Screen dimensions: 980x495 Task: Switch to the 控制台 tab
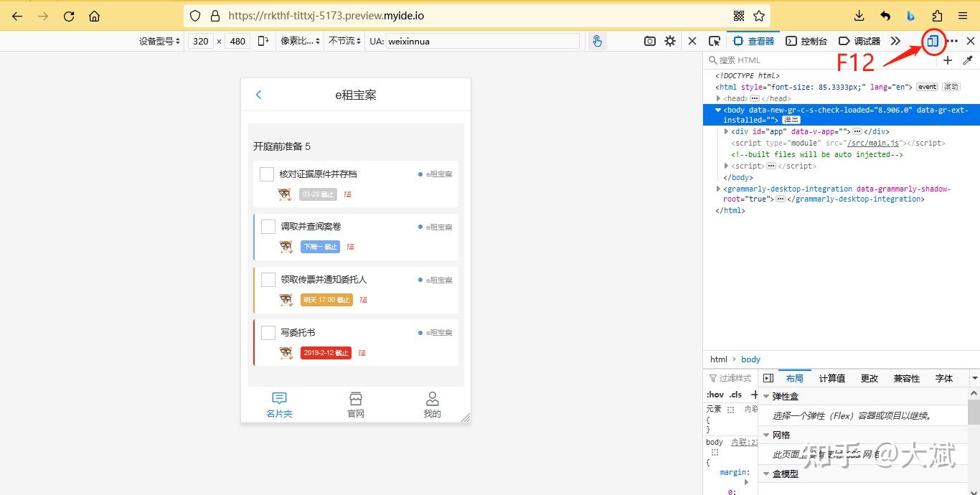coord(806,41)
